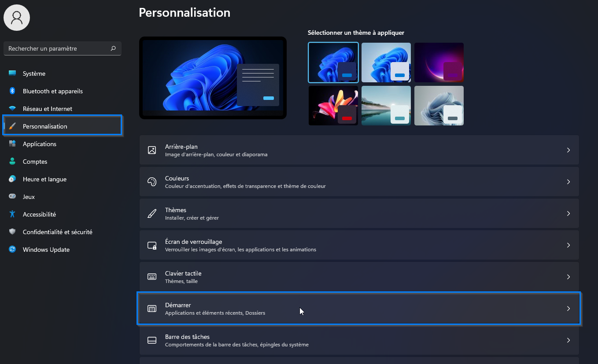Click the Arrière-plan picture icon
598x364 pixels.
152,150
